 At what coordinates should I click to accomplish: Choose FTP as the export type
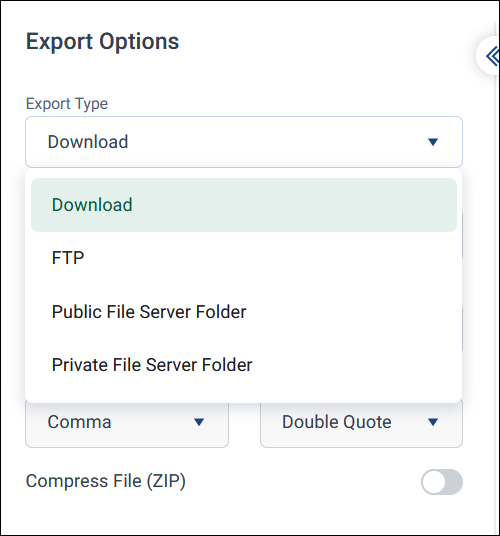pos(244,258)
